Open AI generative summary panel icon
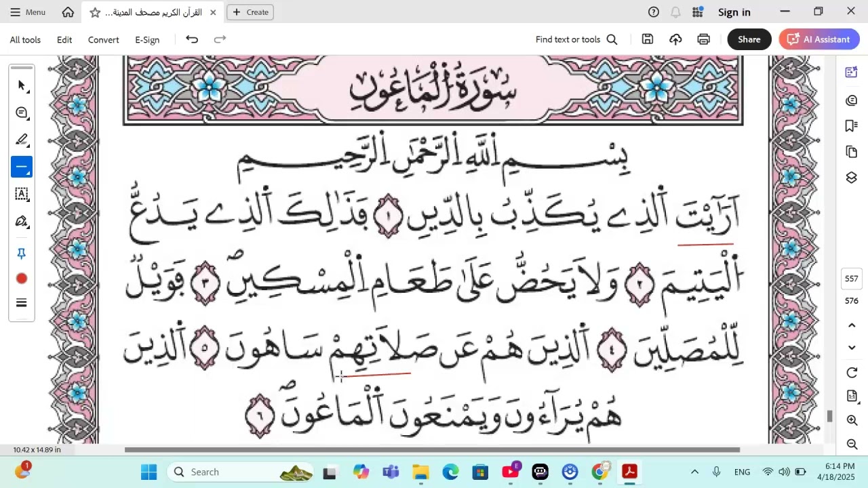The image size is (868, 488). [x=852, y=73]
